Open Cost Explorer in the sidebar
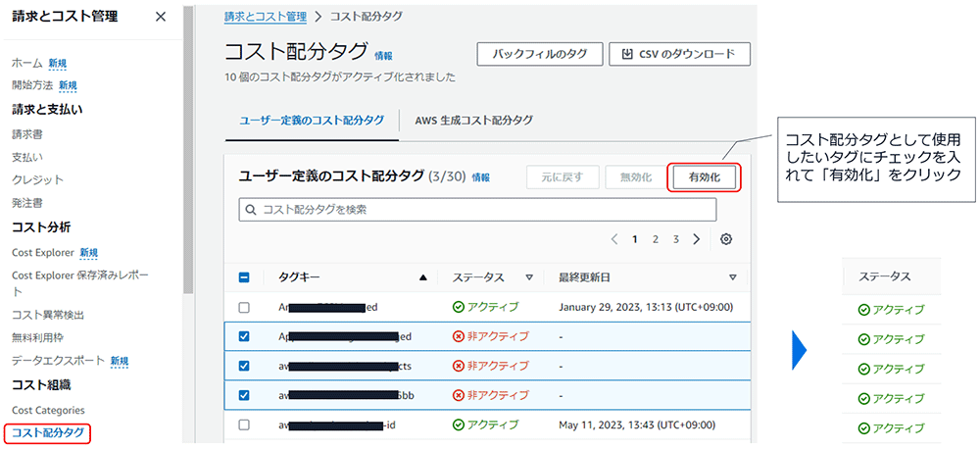The width and height of the screenshot is (980, 450). pos(43,253)
